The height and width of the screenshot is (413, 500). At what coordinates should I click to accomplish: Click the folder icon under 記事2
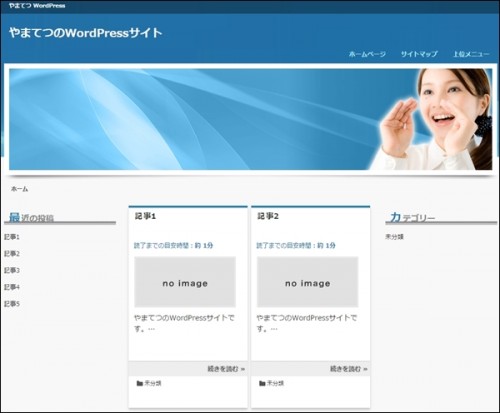click(262, 383)
